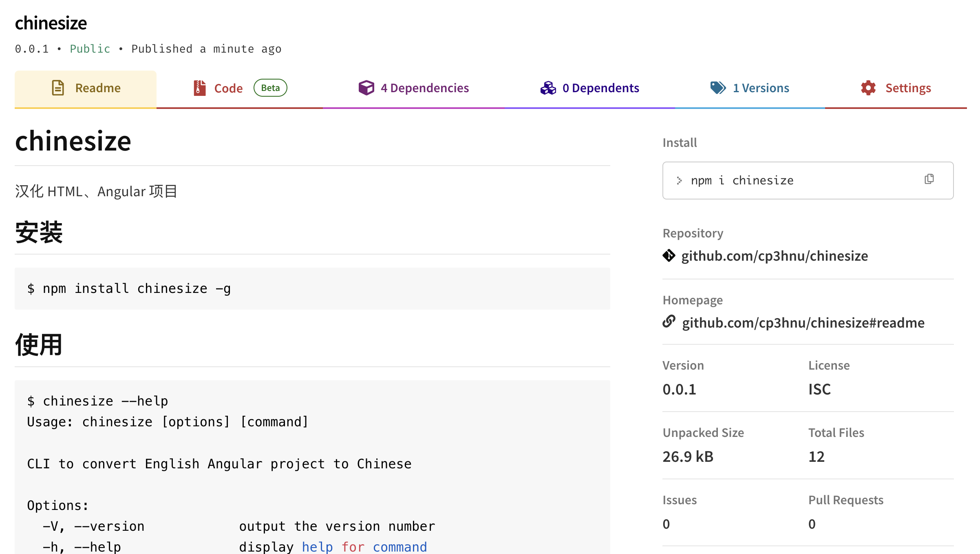
Task: Click the Published a minute ago text
Action: coord(206,49)
